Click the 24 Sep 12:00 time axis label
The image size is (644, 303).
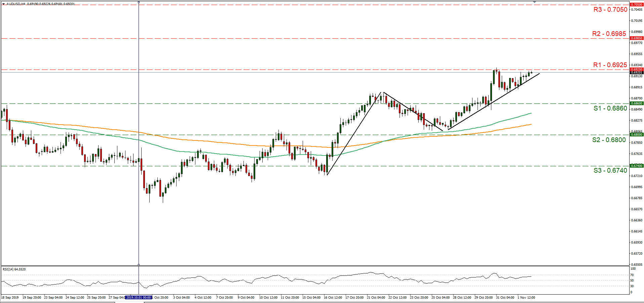click(x=75, y=298)
